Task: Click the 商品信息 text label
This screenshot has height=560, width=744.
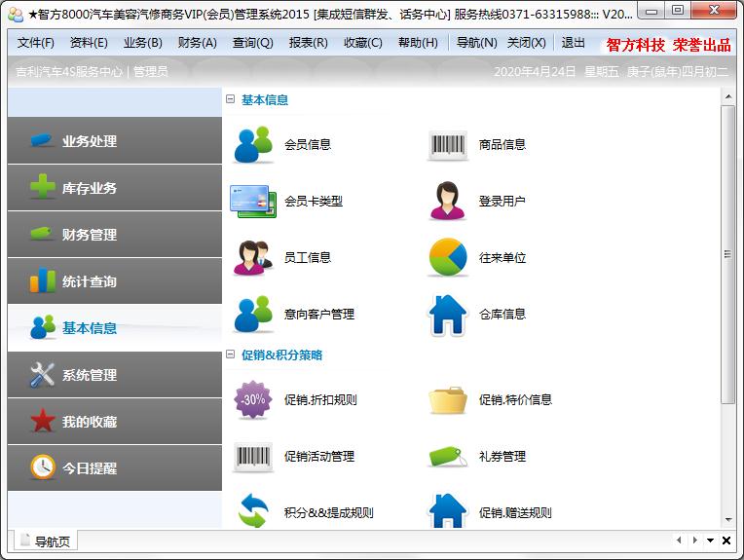Action: [x=502, y=144]
